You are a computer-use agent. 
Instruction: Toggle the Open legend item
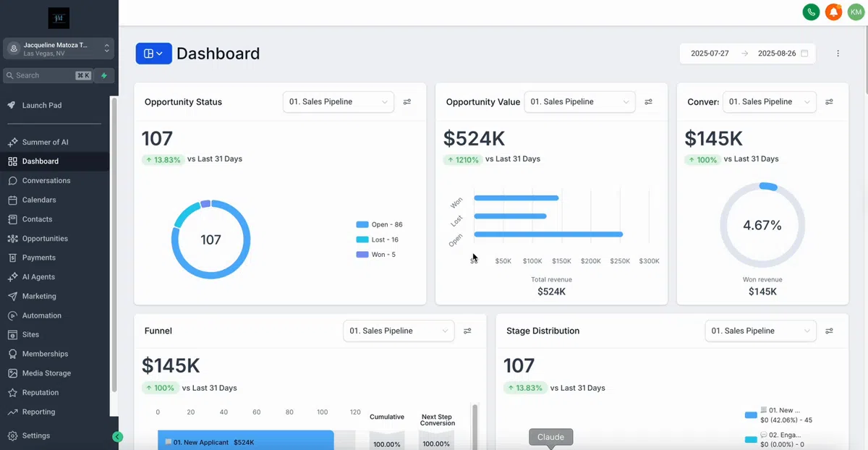coord(379,224)
